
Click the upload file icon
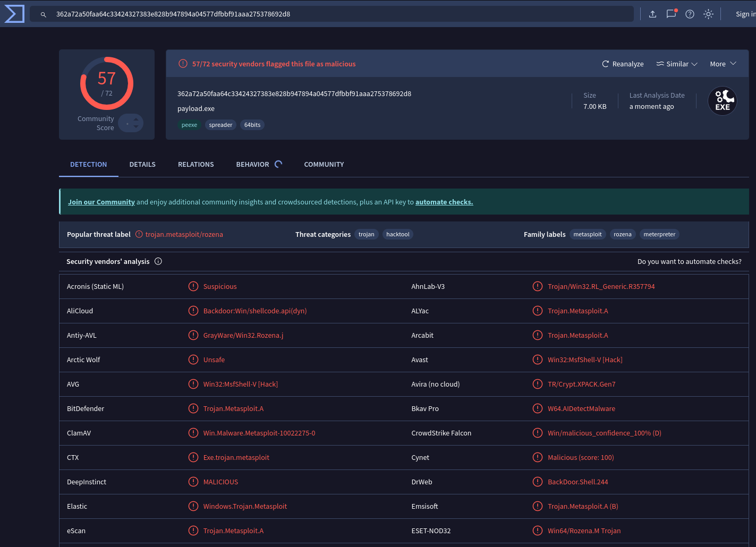(x=652, y=14)
